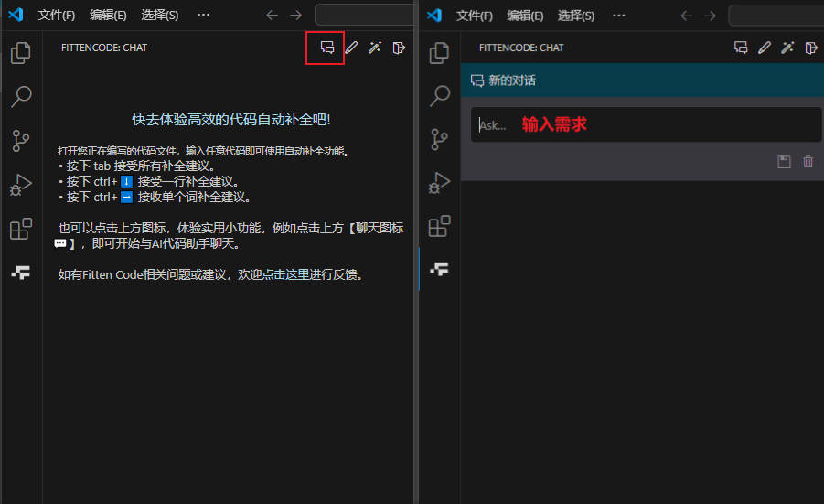Click the logout icon in left Fittencode header
Image resolution: width=824 pixels, height=504 pixels.
(x=399, y=48)
